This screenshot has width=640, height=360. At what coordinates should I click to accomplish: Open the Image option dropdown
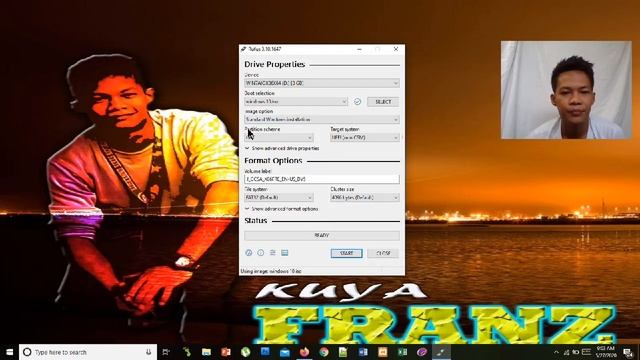[322, 120]
